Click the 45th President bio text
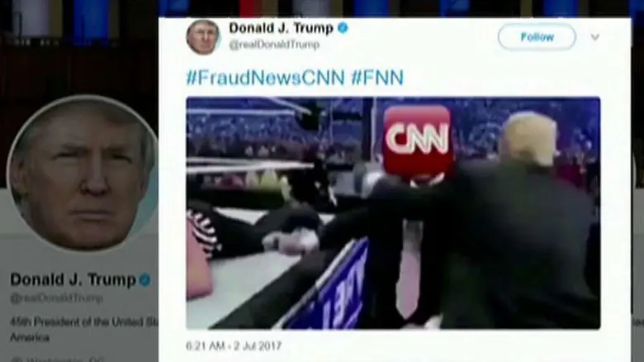The width and height of the screenshot is (644, 362). (83, 330)
